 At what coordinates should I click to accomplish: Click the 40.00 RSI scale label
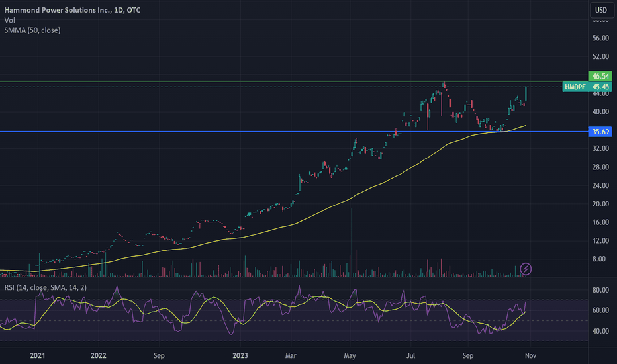coord(600,331)
